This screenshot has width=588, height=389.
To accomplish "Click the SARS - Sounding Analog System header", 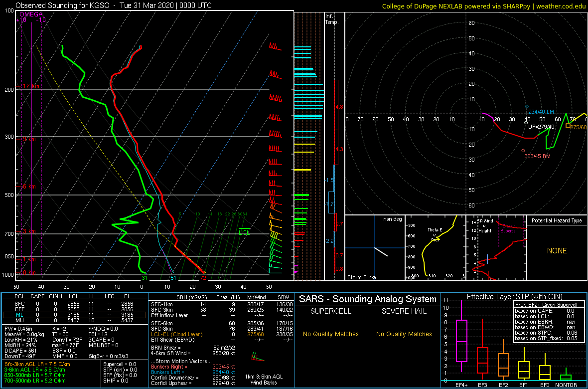I will pyautogui.click(x=368, y=299).
